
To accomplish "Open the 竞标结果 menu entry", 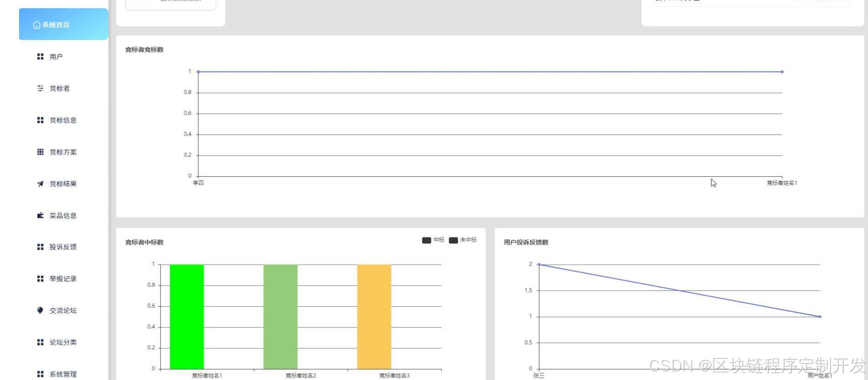I will point(63,184).
